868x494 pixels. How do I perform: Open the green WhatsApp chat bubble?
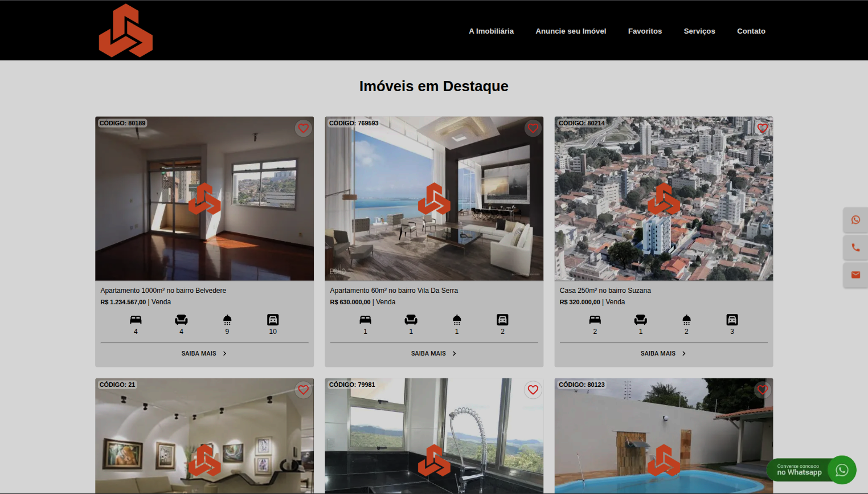pyautogui.click(x=842, y=470)
